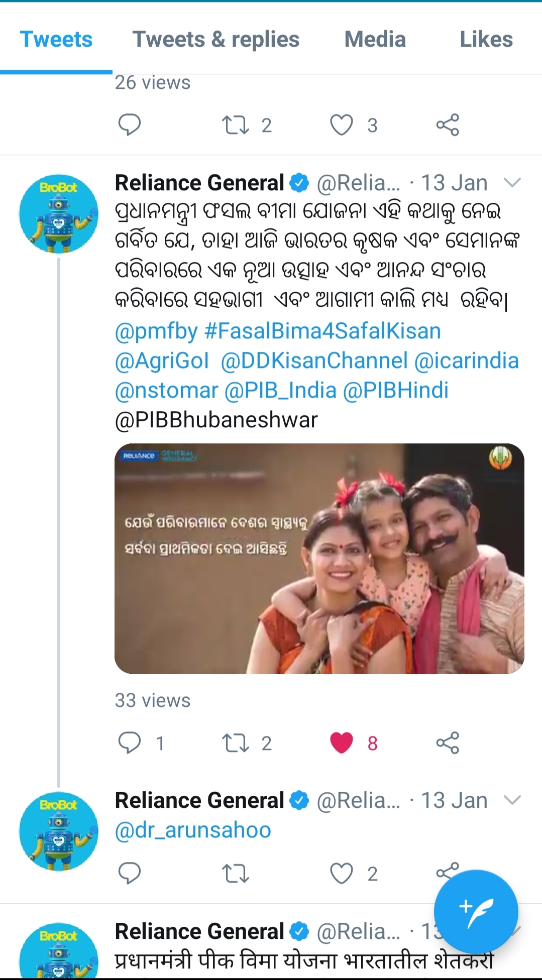This screenshot has height=980, width=542.
Task: Tap the compose new tweet floating button
Action: click(x=476, y=911)
